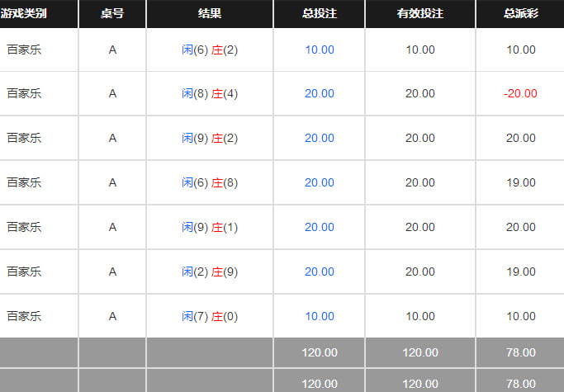Open result link 闲(6) 庄(2)

210,50
